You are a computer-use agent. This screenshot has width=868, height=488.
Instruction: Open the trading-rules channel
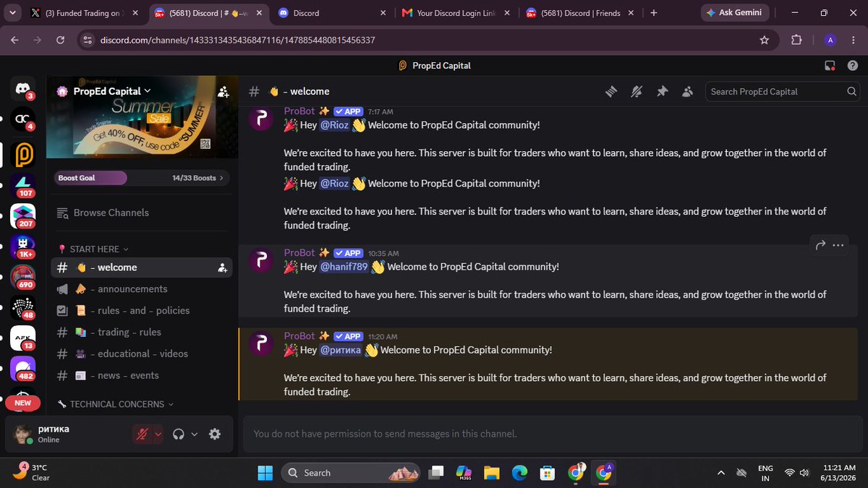point(142,333)
